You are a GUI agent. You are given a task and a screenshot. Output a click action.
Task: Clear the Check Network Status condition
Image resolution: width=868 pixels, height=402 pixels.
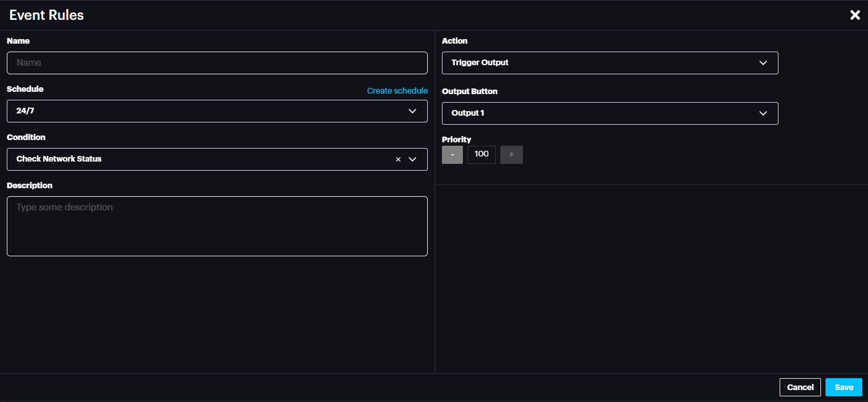[398, 159]
